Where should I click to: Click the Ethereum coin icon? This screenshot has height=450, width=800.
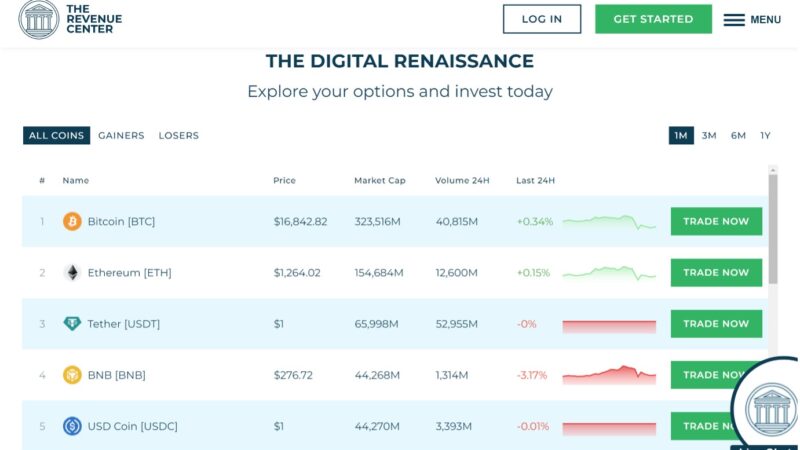[x=72, y=272]
